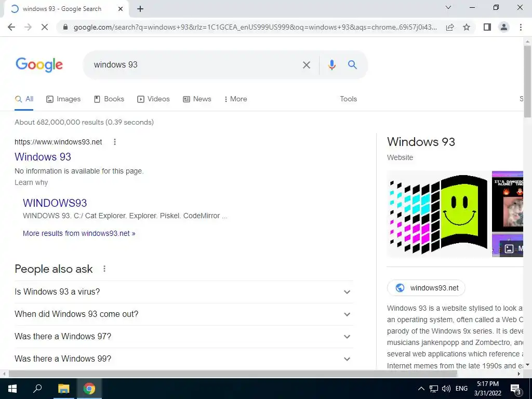Open the WINDOWS93 sub-result link

55,203
